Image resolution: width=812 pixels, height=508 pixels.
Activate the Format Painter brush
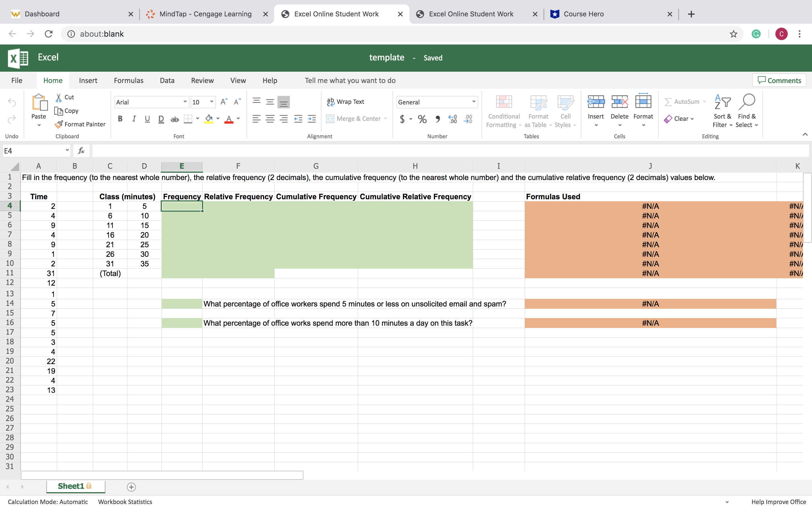[x=59, y=124]
